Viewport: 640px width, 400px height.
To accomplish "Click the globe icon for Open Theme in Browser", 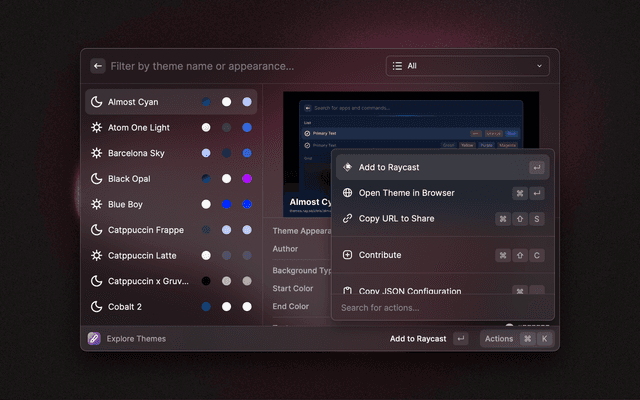I will (347, 193).
